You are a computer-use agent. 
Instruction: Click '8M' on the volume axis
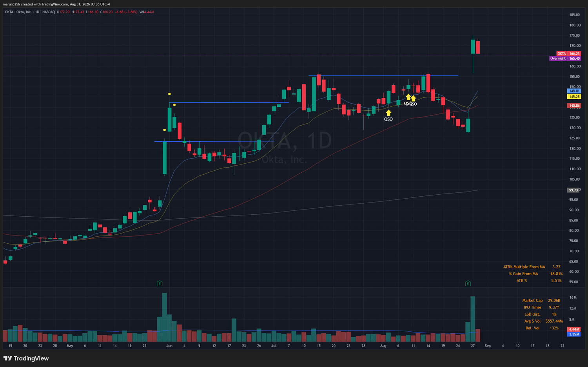pos(572,320)
